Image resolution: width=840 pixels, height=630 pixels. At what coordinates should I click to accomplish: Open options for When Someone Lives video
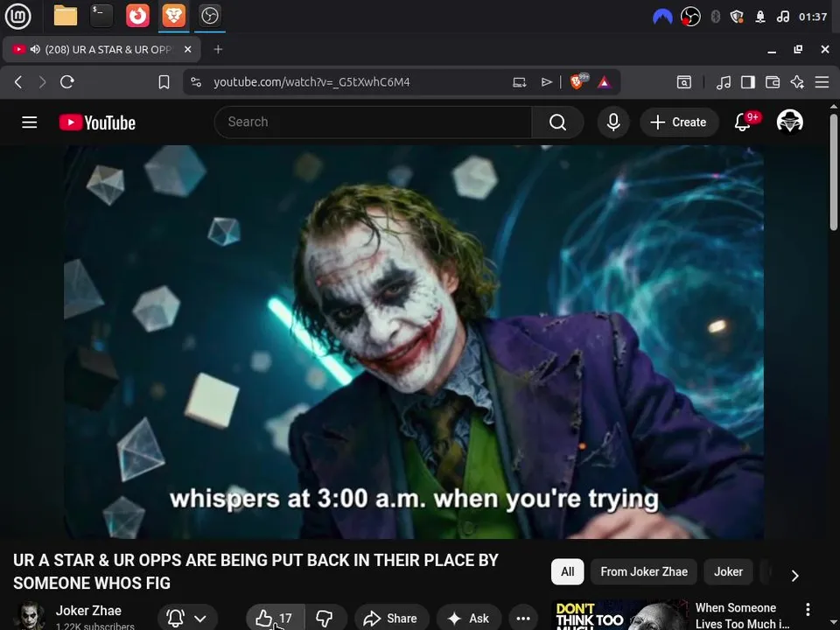point(808,609)
